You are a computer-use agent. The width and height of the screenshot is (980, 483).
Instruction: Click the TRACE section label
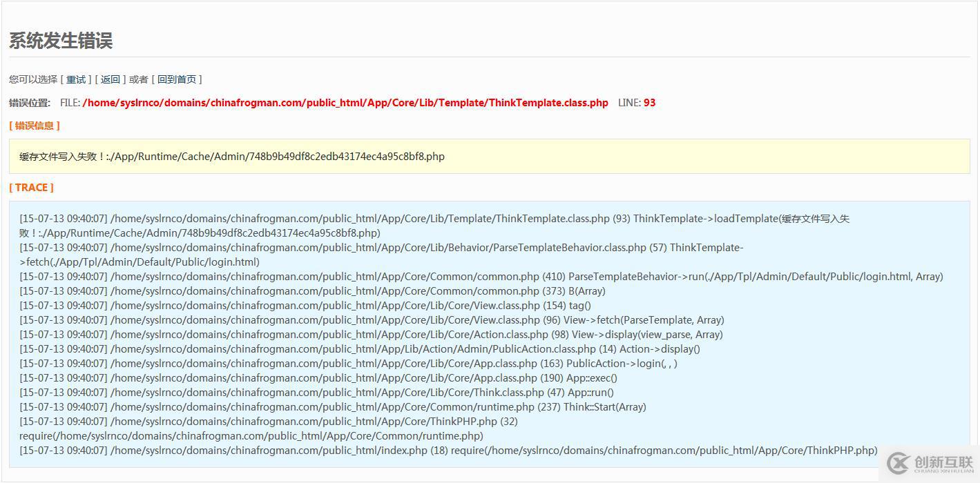(x=31, y=188)
